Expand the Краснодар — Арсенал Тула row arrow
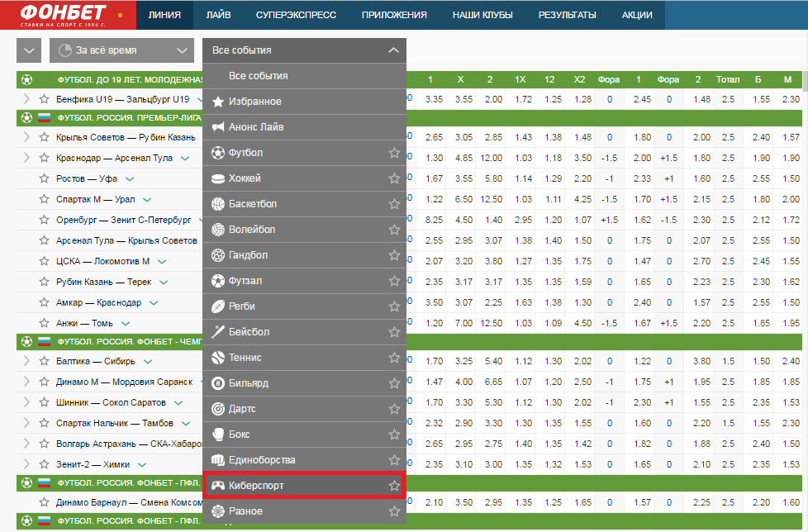 (x=26, y=158)
